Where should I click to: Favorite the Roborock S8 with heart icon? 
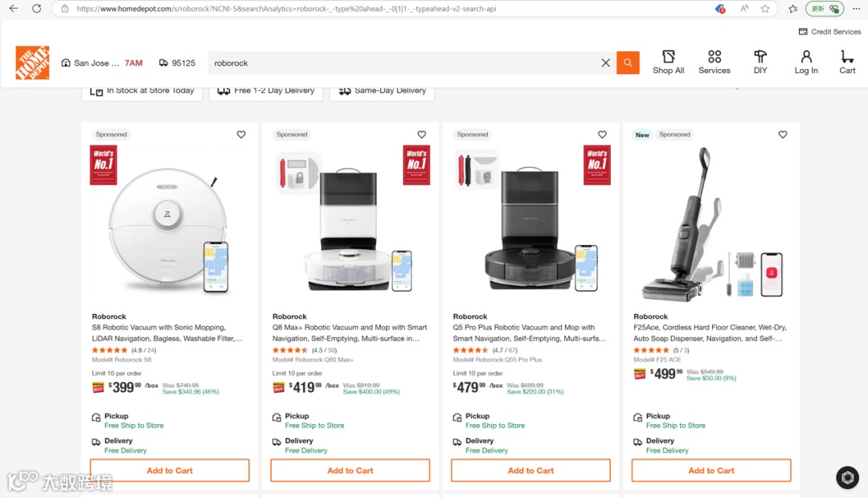pos(241,135)
